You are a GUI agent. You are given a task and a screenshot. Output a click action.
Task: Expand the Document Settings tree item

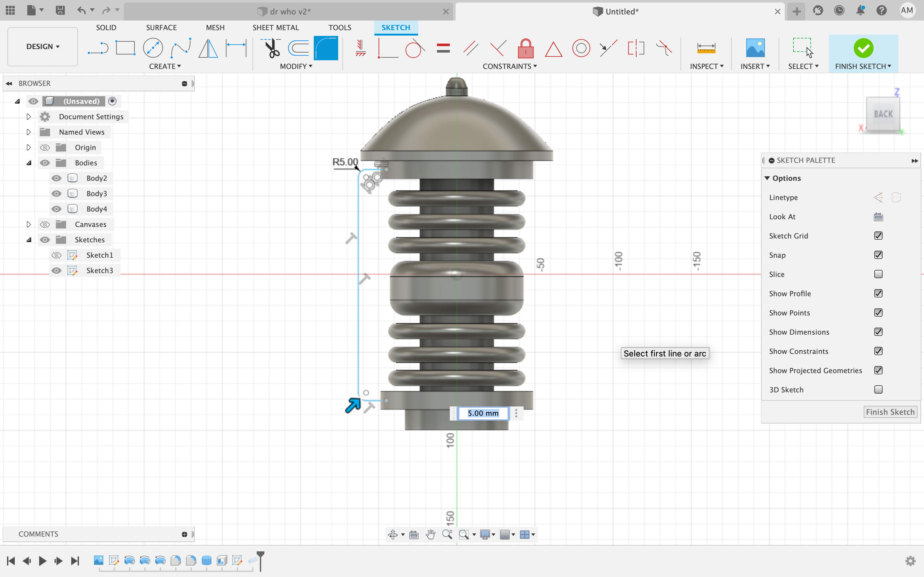tap(29, 116)
